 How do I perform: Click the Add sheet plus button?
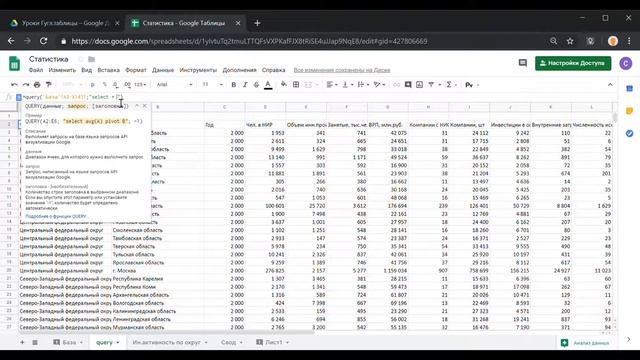[22, 342]
